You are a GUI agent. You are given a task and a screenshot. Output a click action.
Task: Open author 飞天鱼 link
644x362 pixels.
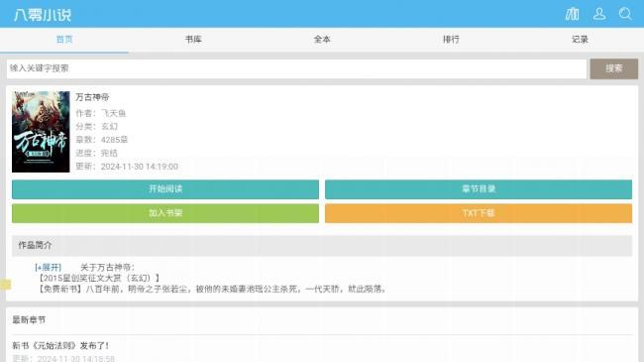[x=114, y=113]
